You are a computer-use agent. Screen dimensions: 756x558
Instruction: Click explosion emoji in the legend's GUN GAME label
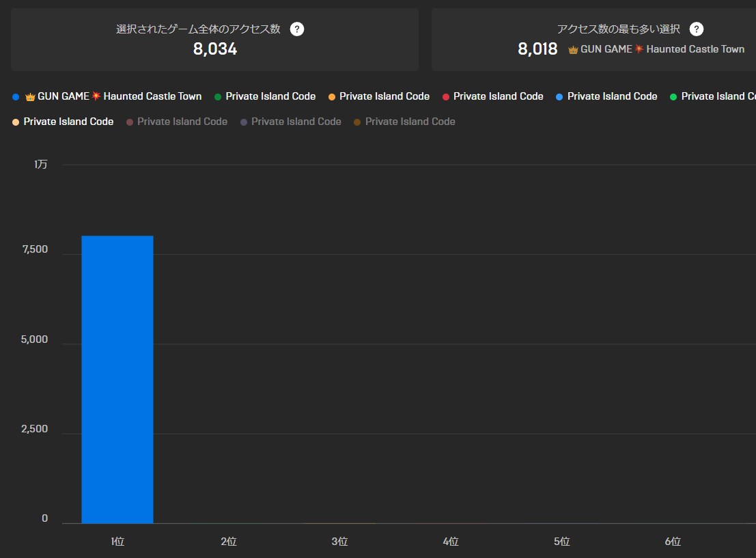(x=96, y=96)
